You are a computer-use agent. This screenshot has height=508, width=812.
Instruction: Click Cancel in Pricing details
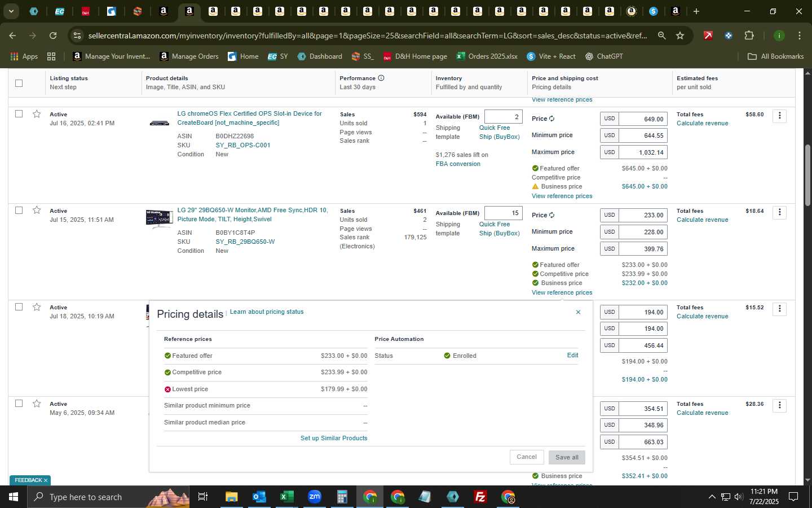click(527, 457)
